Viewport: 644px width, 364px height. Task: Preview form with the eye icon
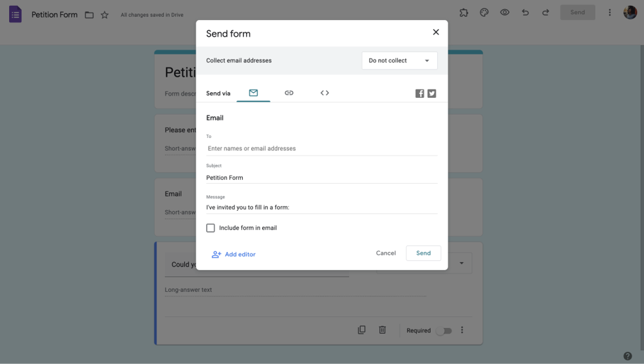click(x=505, y=12)
